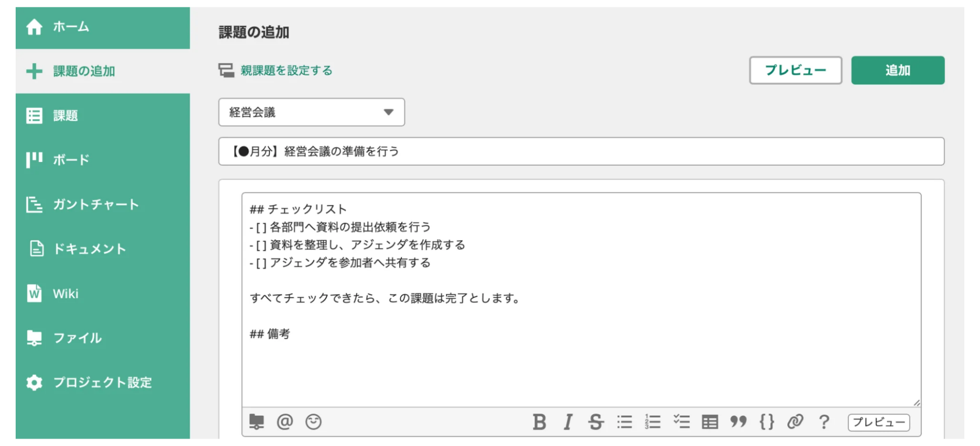Click the top プレビュー button
The image size is (980, 446).
pyautogui.click(x=795, y=70)
